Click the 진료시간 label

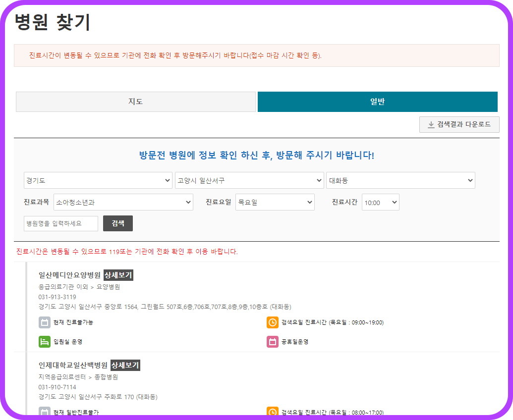point(344,202)
